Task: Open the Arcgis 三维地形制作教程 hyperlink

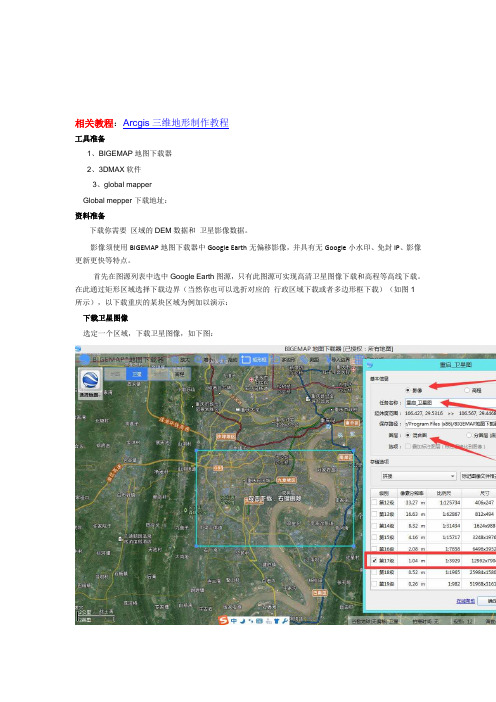Action: [175, 123]
